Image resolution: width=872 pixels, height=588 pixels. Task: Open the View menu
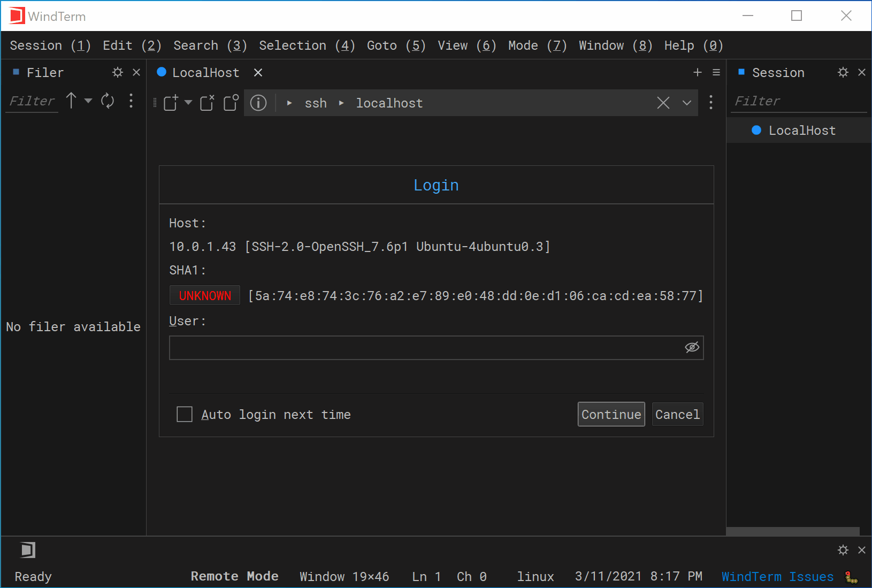(x=467, y=45)
